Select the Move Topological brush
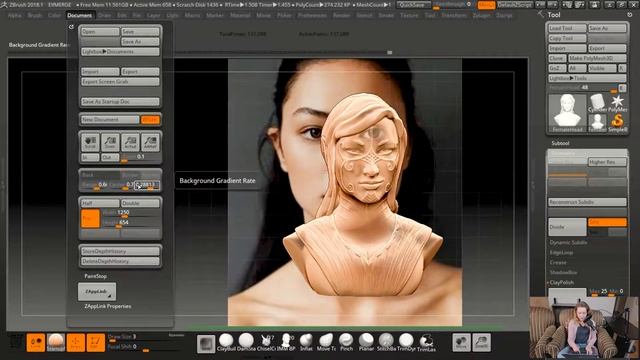Screen dimensions: 640x360 coord(326,342)
